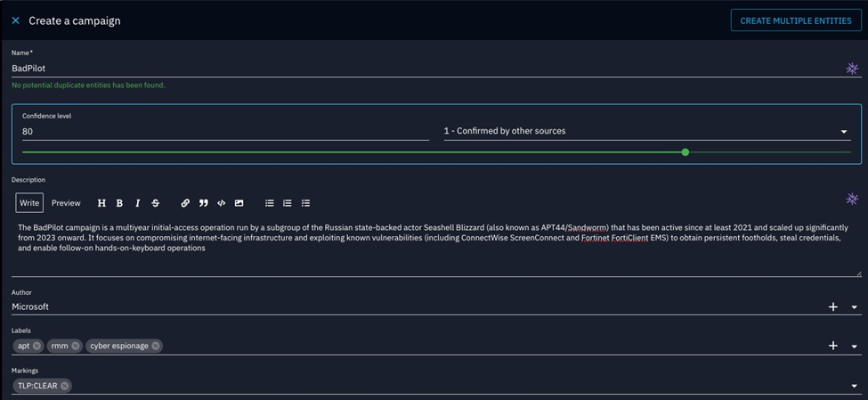Click the AI sparkle icon beside Name
The height and width of the screenshot is (400, 868).
pyautogui.click(x=852, y=68)
